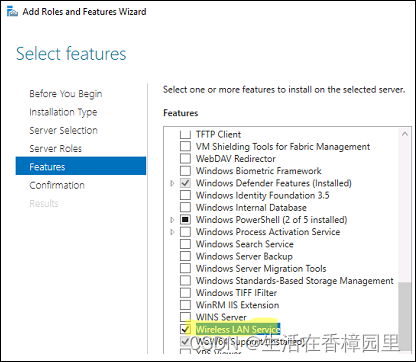This screenshot has width=416, height=362.
Task: Click the Add Roles and Features Wizard title icon
Action: coord(12,12)
